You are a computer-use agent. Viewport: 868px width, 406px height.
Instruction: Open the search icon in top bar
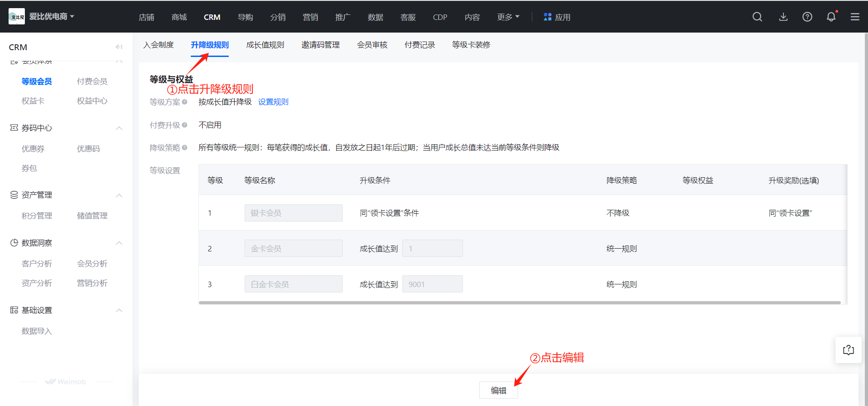pyautogui.click(x=757, y=17)
